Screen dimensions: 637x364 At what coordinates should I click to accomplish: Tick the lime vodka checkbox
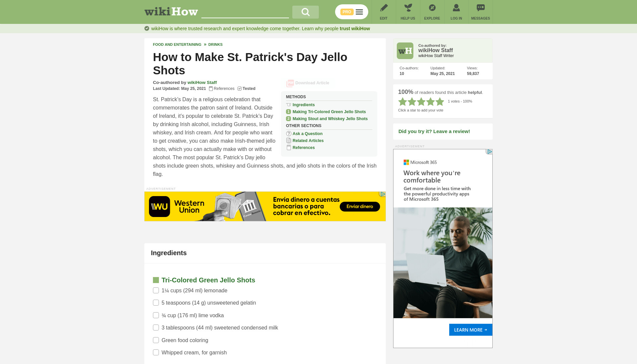[x=156, y=315]
